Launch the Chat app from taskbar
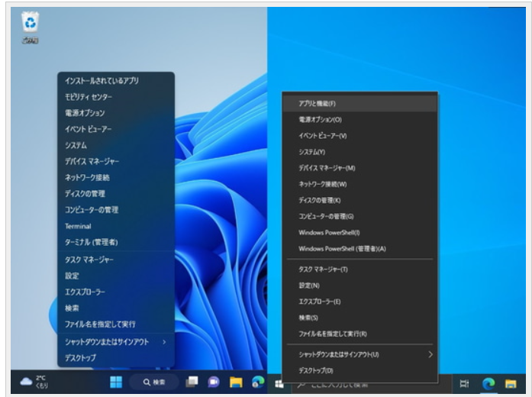The height and width of the screenshot is (397, 532). click(x=214, y=382)
